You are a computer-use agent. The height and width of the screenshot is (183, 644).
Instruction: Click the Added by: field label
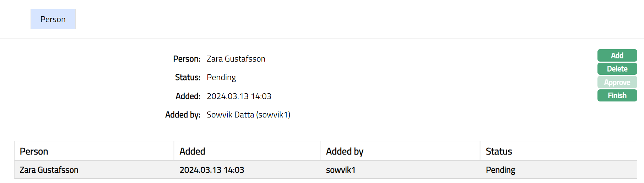click(x=183, y=115)
